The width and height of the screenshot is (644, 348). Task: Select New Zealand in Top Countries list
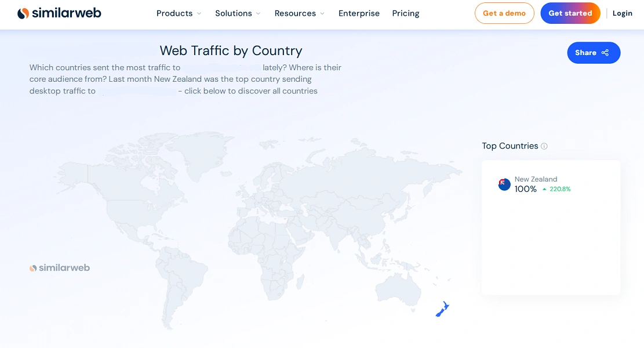[x=536, y=179]
